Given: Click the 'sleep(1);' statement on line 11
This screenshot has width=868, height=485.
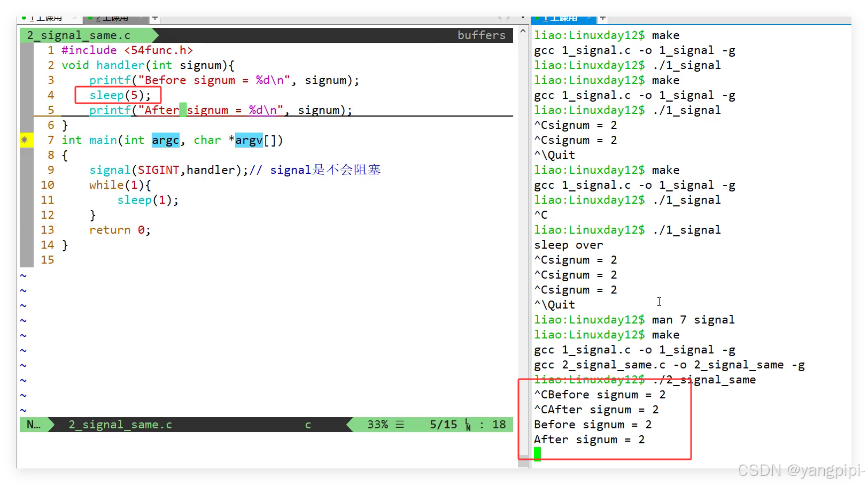Looking at the screenshot, I should pos(148,200).
